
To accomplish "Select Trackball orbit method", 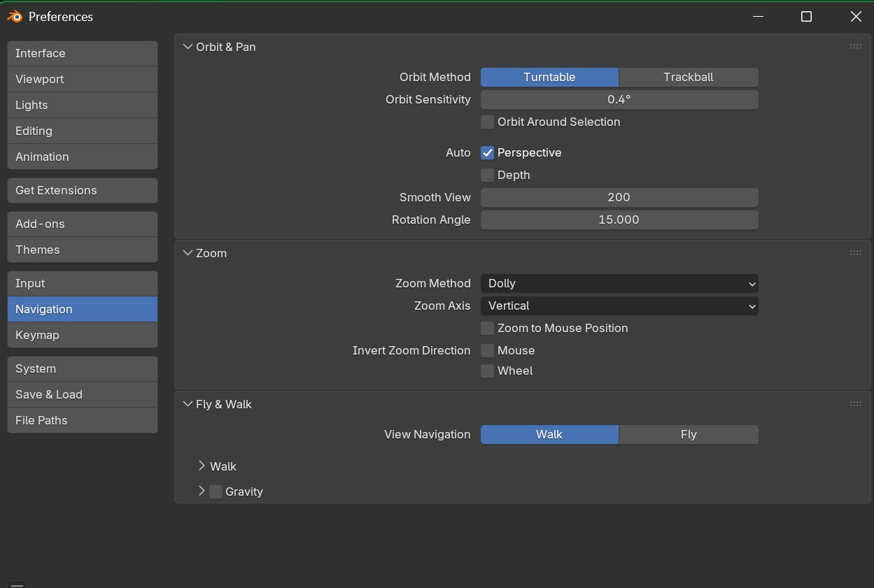I will (x=689, y=77).
